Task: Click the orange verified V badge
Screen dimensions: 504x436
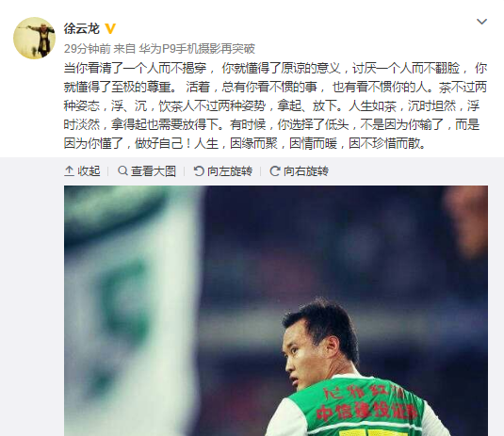Action: click(x=110, y=29)
